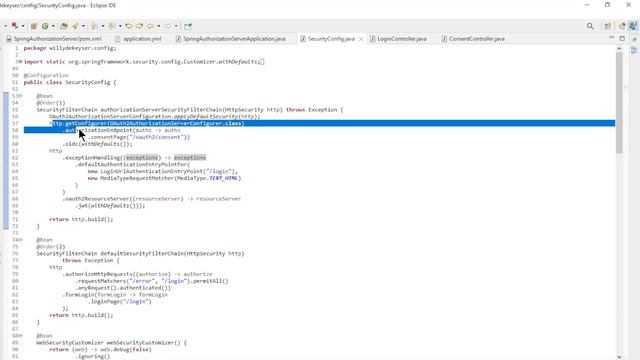Click the 'return (web) -> web.debug(false)' line
Image resolution: width=640 pixels, height=360 pixels.
point(100,349)
